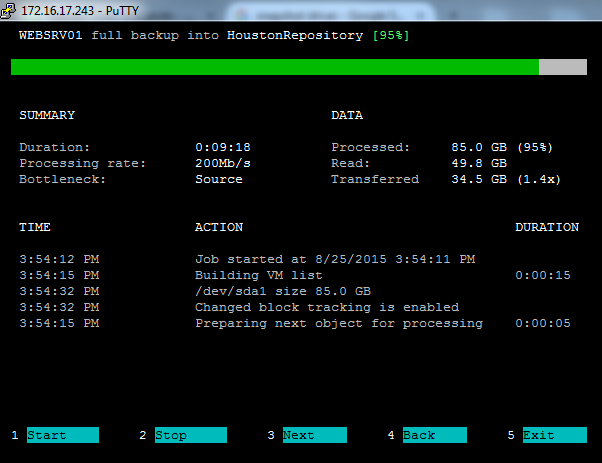Click the green filled portion of progress bar
Viewport: 602px width, 463px height.
tap(274, 67)
